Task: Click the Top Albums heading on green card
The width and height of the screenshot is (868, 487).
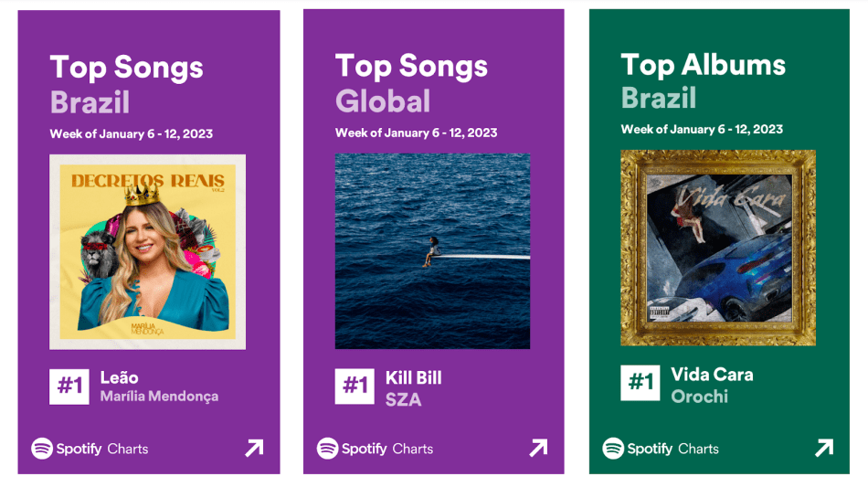Action: click(703, 65)
